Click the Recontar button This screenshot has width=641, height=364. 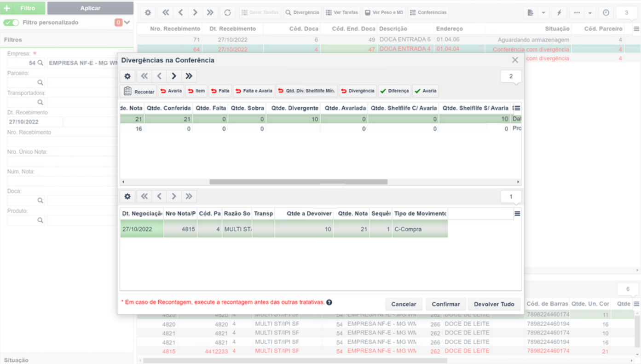[x=139, y=91]
